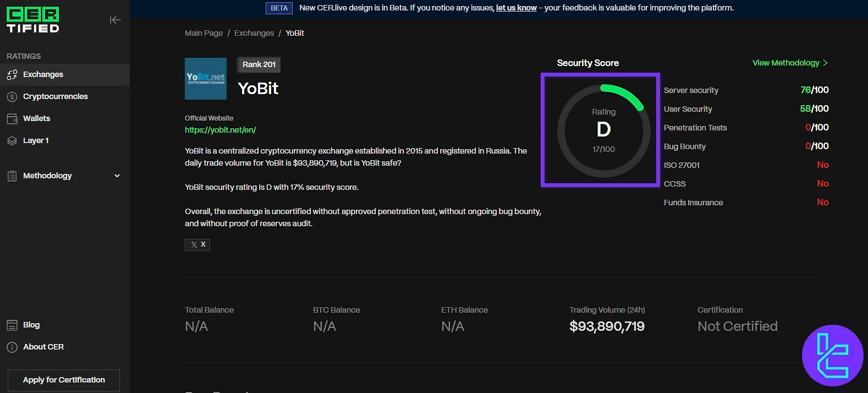This screenshot has height=393, width=868.
Task: Open the yobit.net official website link
Action: 221,130
